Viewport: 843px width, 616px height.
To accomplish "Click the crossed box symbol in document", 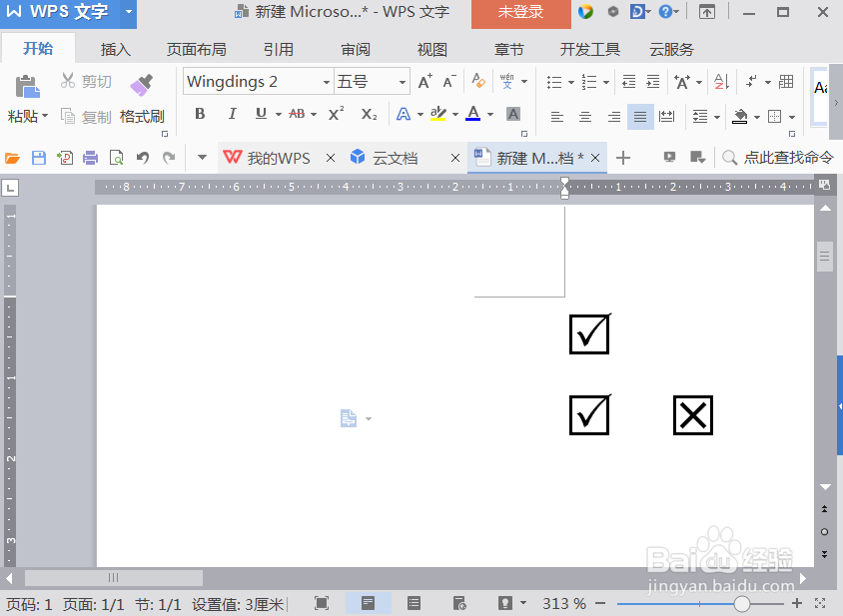I will click(693, 415).
